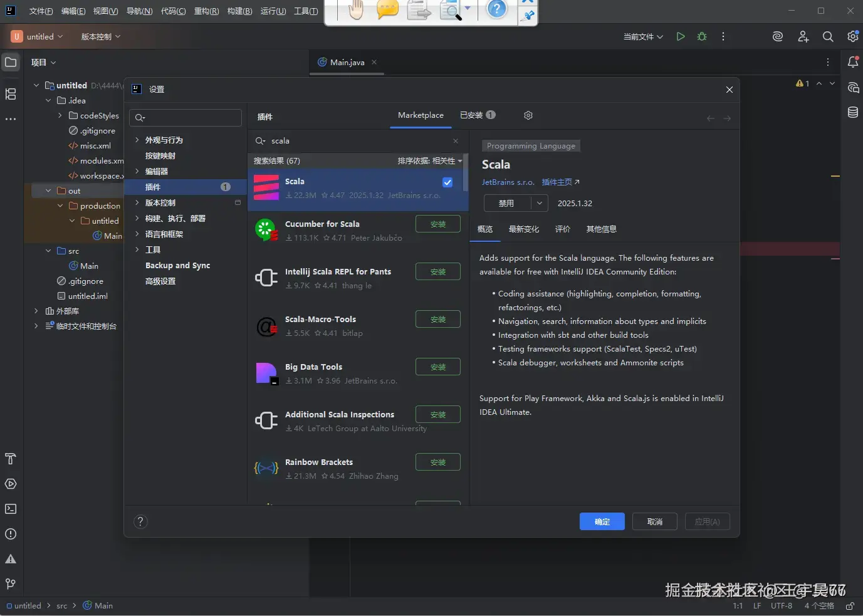This screenshot has height=616, width=863.
Task: Open the Git version control icon
Action: (11, 584)
